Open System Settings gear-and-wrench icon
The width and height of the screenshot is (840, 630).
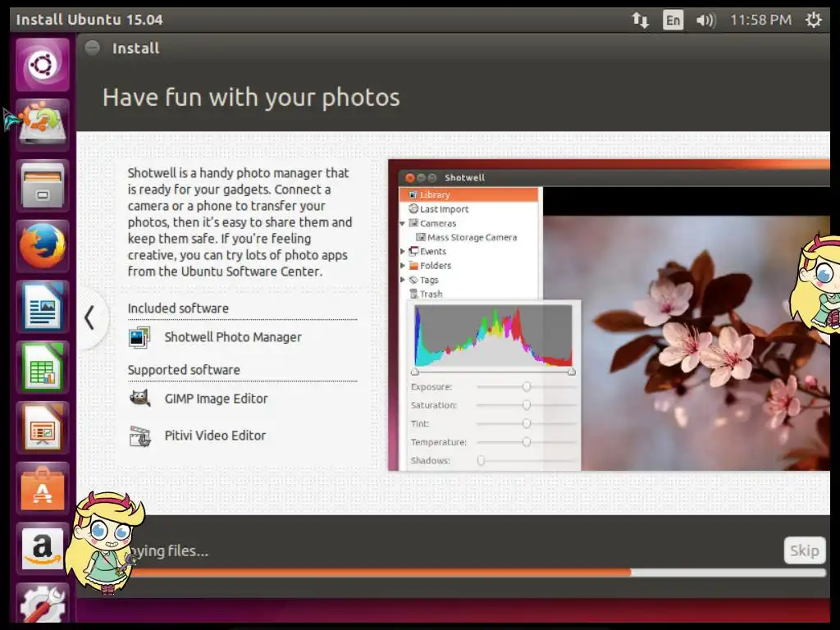[43, 603]
